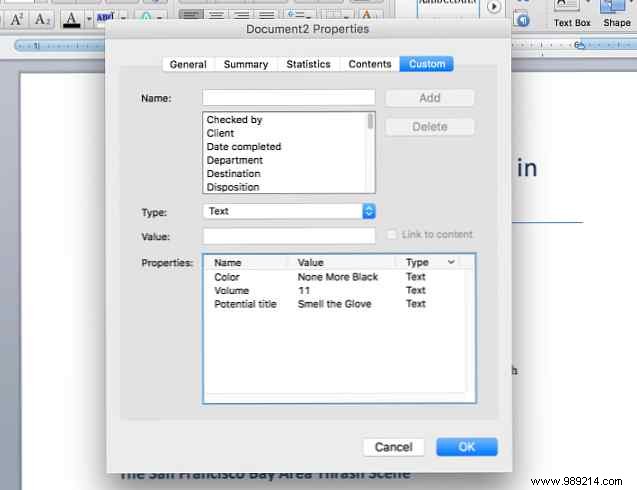Image resolution: width=637 pixels, height=490 pixels.
Task: Click the 'None More Black' value cell
Action: (338, 277)
